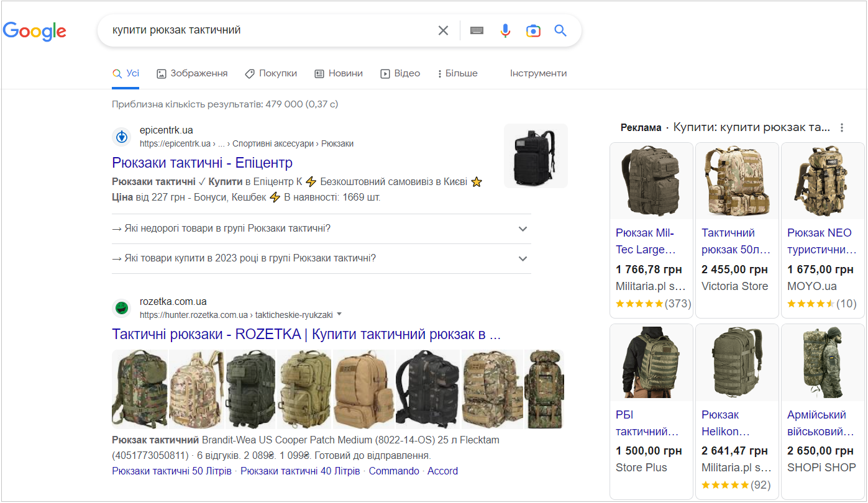The image size is (868, 503).
Task: Click the Рюкзак NEO туристичний product image
Action: point(823,181)
